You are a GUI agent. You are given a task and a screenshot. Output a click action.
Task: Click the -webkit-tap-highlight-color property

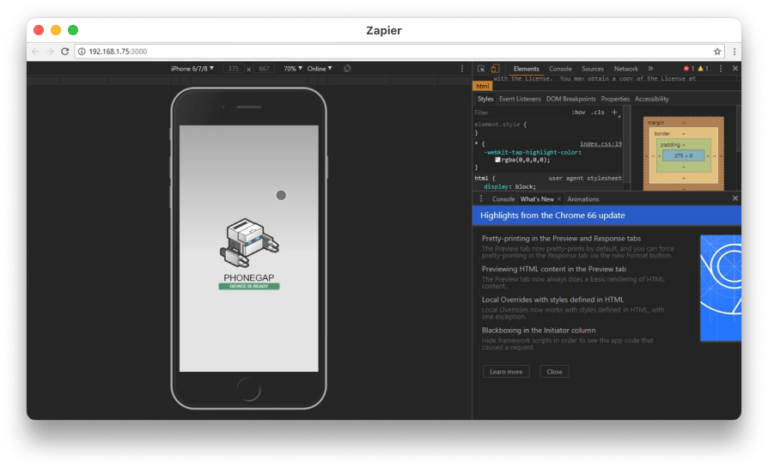point(532,152)
